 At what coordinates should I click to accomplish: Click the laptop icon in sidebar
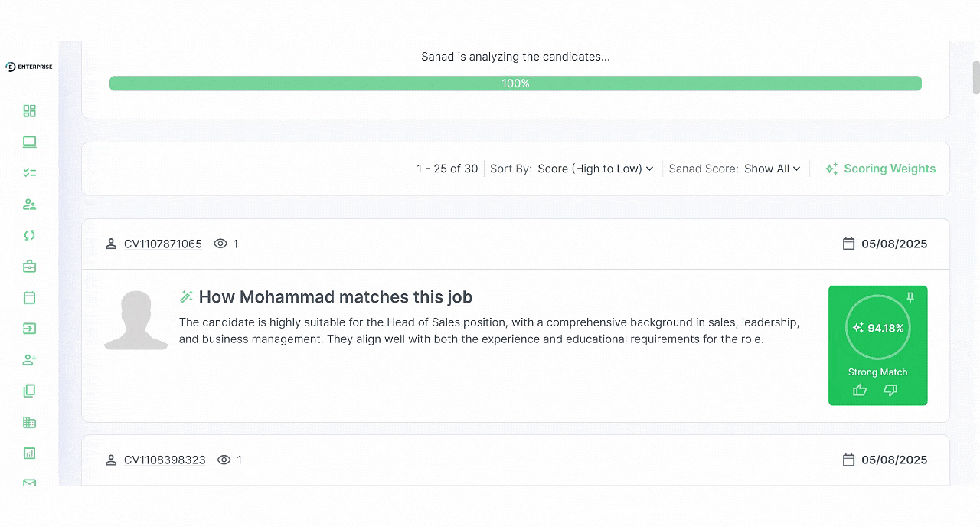point(30,142)
